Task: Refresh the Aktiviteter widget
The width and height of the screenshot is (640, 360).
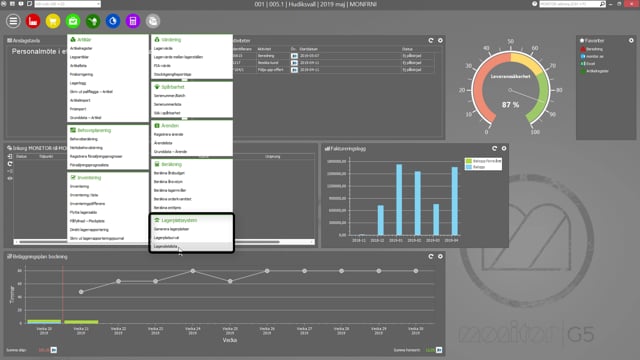Action: coord(431,40)
